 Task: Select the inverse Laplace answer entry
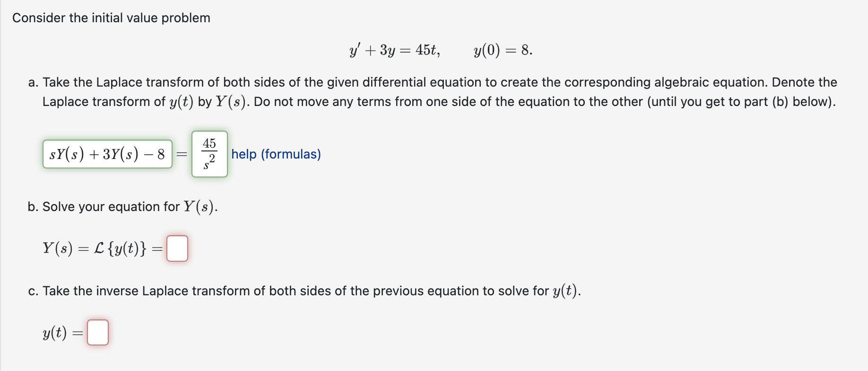[x=97, y=332]
